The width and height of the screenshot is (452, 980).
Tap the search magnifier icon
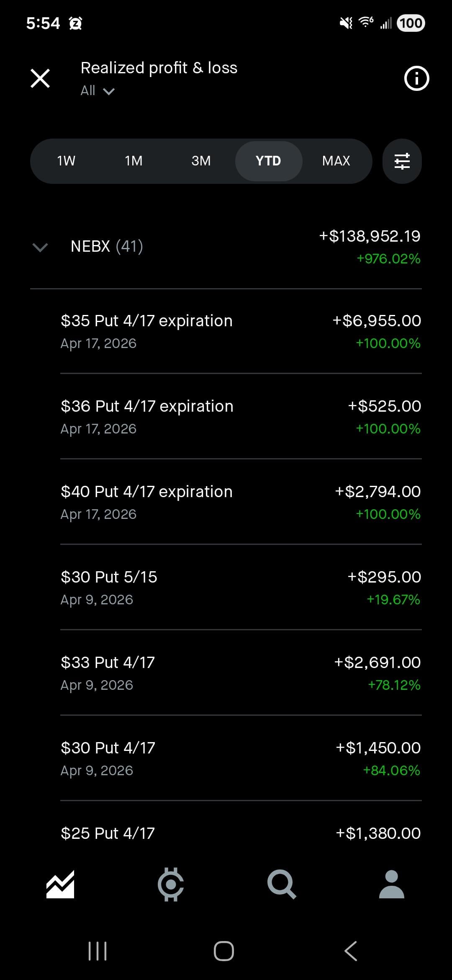coord(281,884)
